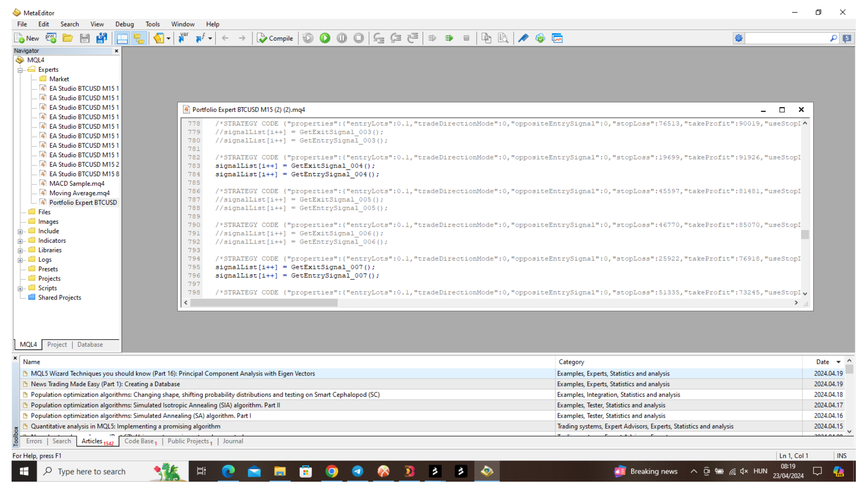This screenshot has width=868, height=488.
Task: Click the Step Into debug icon
Action: 379,38
